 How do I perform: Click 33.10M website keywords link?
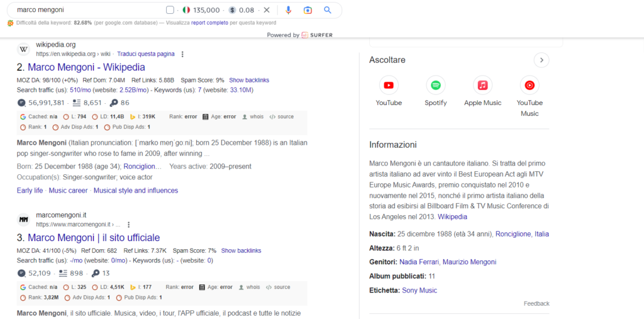coord(241,89)
